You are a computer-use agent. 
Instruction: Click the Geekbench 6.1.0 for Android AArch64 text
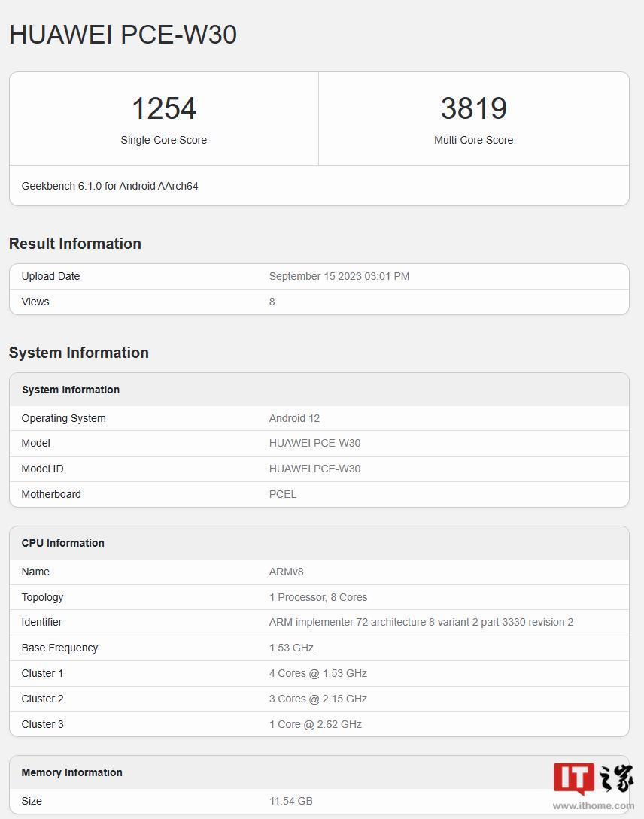click(x=110, y=186)
